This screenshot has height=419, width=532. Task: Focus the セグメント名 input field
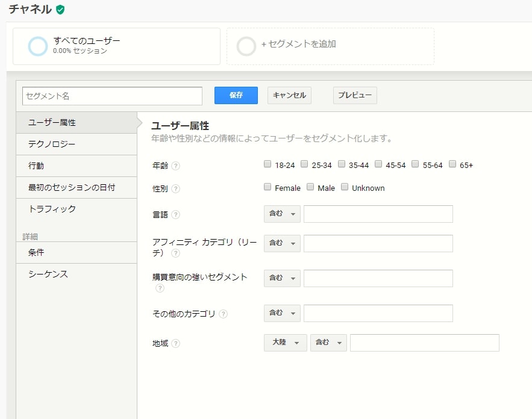pyautogui.click(x=112, y=96)
